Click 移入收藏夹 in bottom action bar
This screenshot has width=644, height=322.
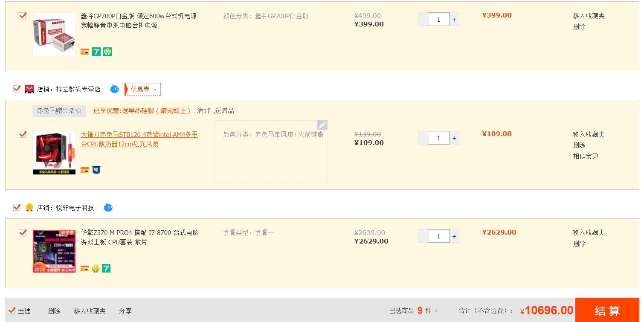coord(90,311)
